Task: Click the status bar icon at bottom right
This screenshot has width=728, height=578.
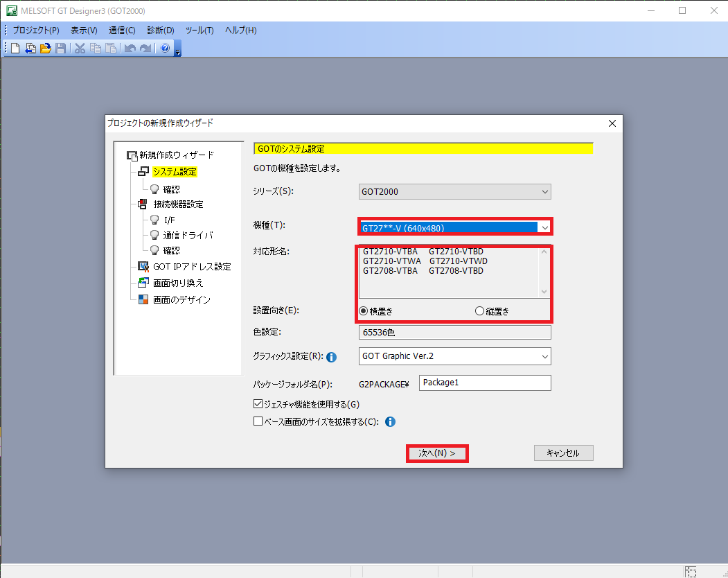Action: pyautogui.click(x=691, y=572)
